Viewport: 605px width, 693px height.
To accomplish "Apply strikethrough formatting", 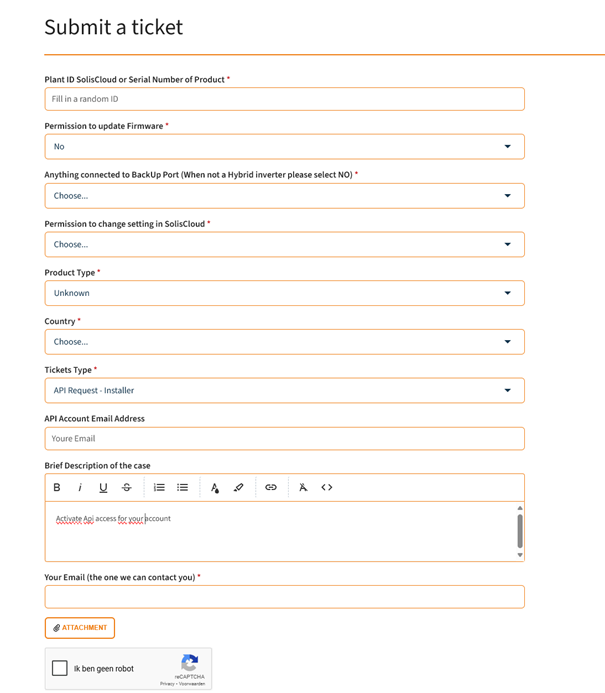I will [x=126, y=488].
